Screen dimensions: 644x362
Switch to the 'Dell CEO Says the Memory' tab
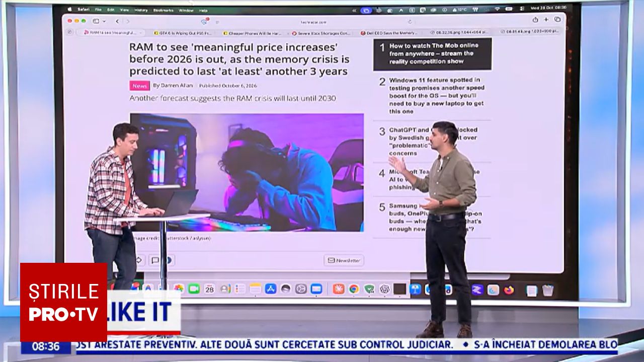click(x=390, y=33)
